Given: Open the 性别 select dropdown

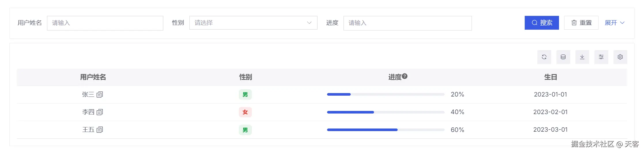Looking at the screenshot, I should tap(253, 23).
